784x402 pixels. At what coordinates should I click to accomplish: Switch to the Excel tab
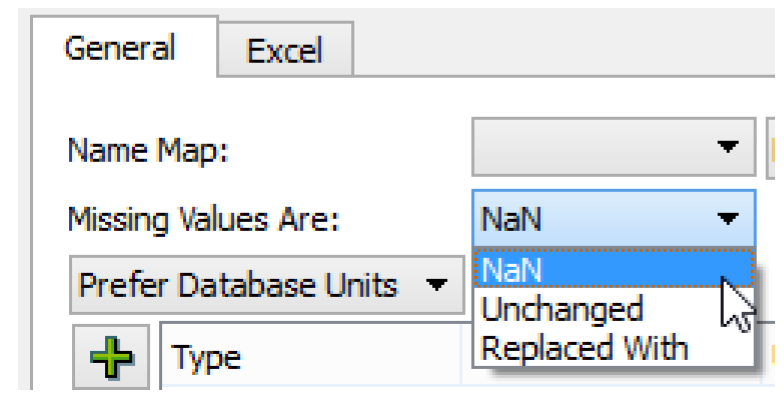(286, 50)
